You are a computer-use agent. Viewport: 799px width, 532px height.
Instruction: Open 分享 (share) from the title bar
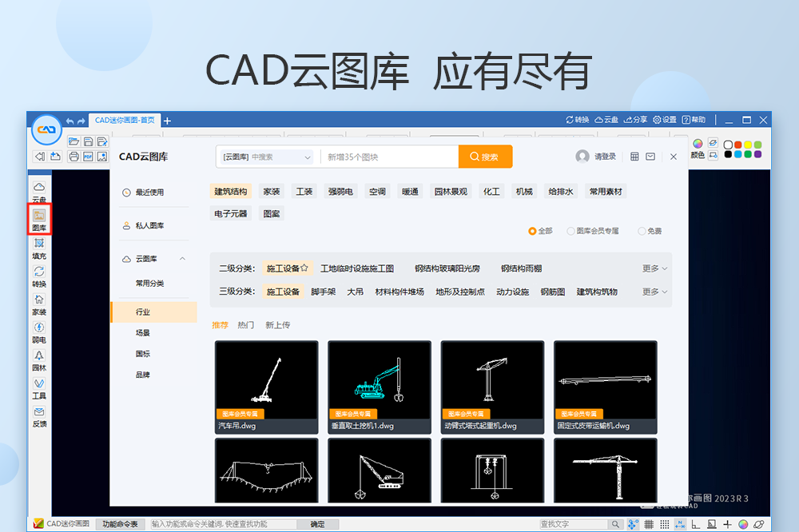pyautogui.click(x=637, y=120)
